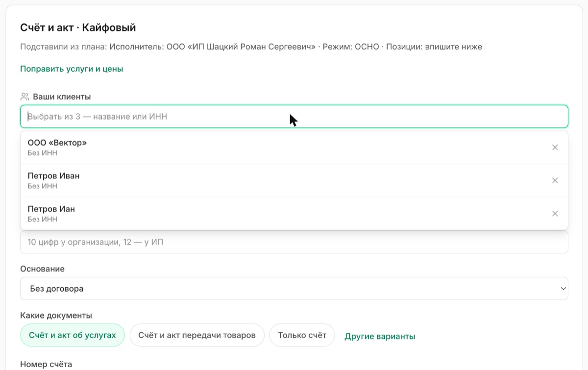The height and width of the screenshot is (370, 588).
Task: Click the Основание field label
Action: (x=42, y=269)
